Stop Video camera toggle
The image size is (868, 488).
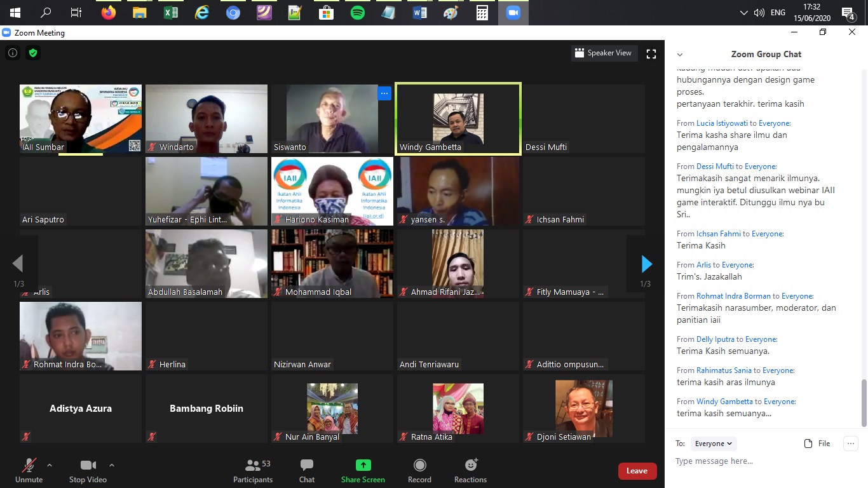click(x=88, y=471)
